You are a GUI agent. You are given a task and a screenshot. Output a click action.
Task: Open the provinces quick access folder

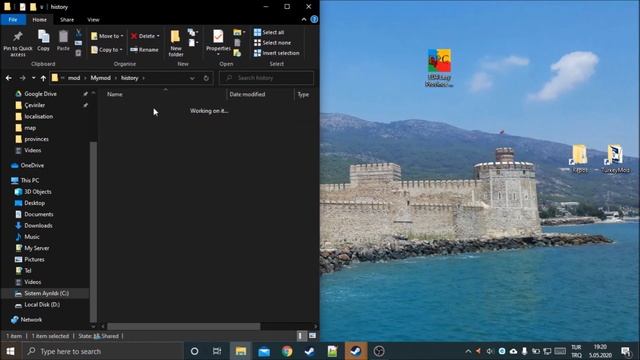pos(36,139)
